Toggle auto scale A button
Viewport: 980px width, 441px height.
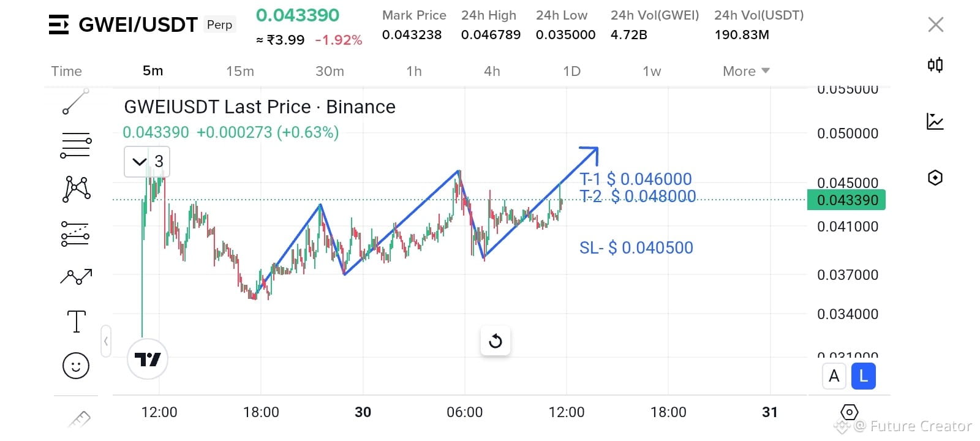click(834, 376)
